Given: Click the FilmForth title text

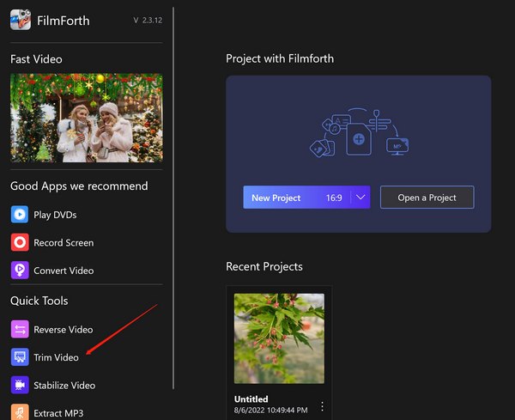Looking at the screenshot, I should [63, 21].
